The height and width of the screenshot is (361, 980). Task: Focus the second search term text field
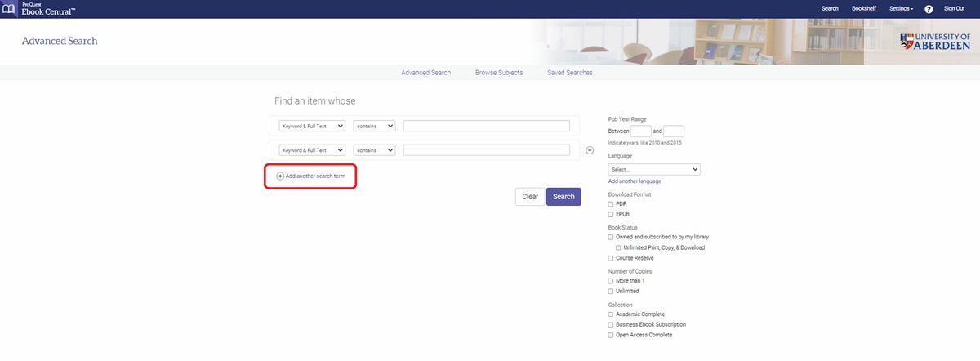click(486, 150)
